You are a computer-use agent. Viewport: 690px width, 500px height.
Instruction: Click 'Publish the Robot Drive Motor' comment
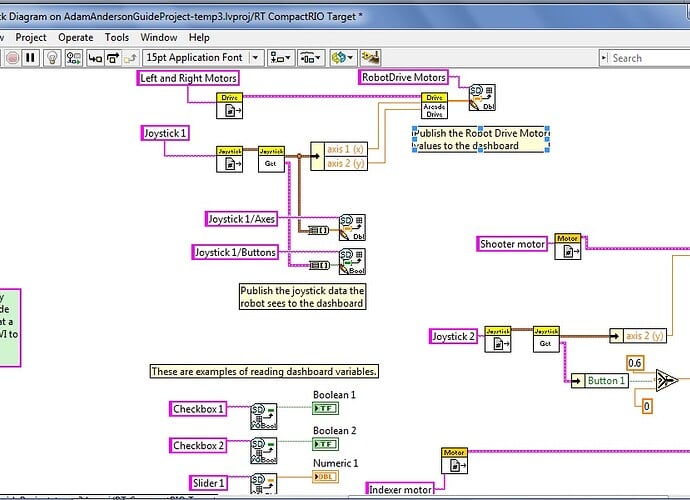(x=481, y=139)
